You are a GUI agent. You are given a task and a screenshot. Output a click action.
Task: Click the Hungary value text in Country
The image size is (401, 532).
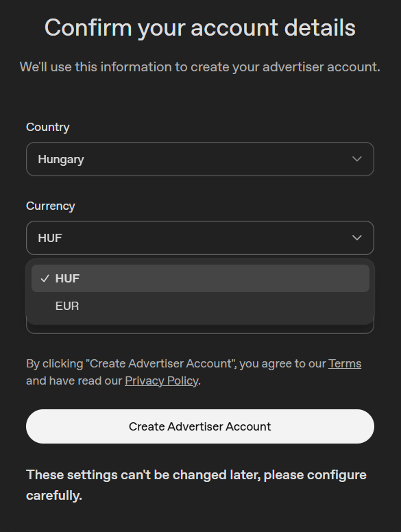[61, 160]
